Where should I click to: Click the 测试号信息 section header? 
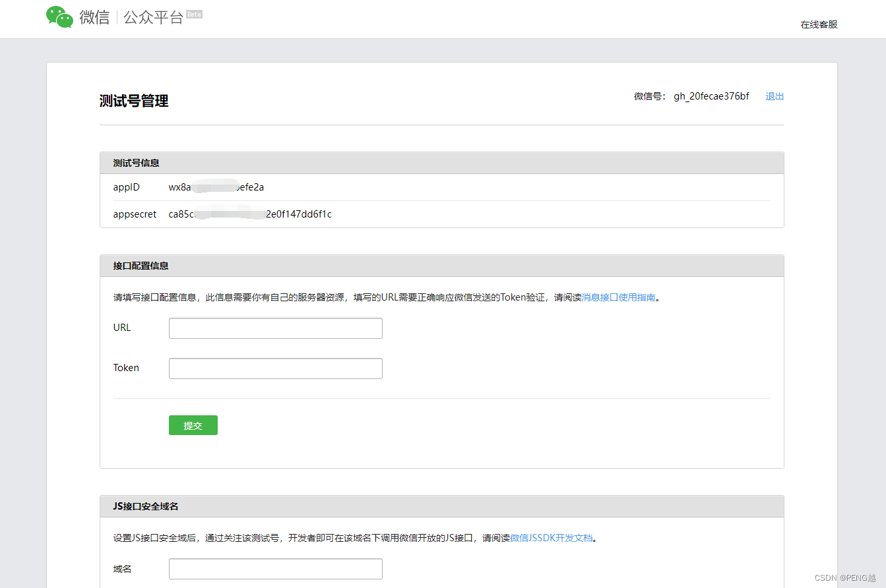pyautogui.click(x=442, y=163)
